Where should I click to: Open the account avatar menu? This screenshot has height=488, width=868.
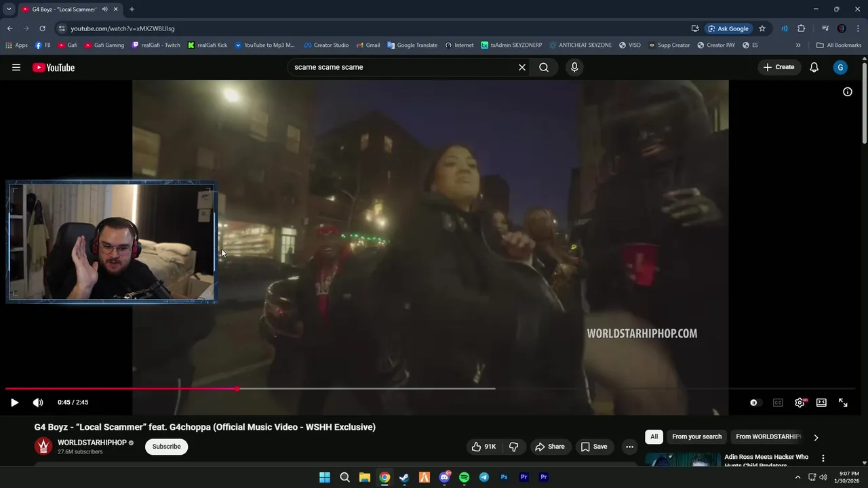(840, 67)
